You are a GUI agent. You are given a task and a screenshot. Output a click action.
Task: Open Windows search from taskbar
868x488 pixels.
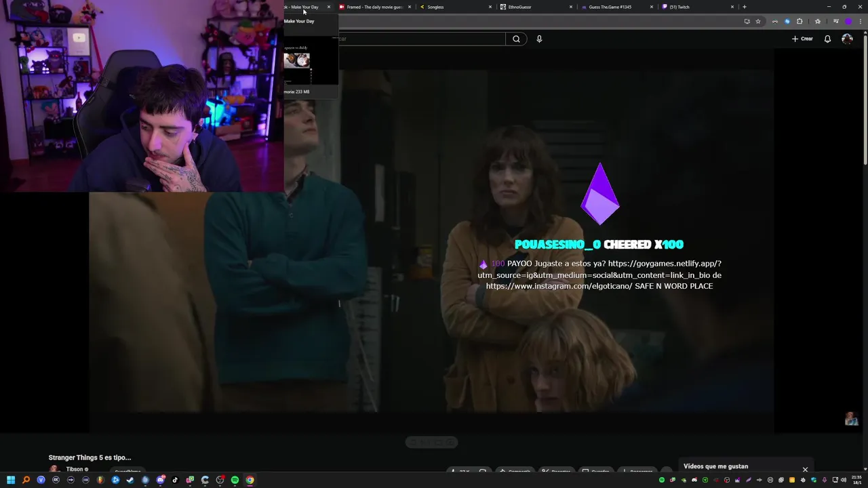[26, 480]
